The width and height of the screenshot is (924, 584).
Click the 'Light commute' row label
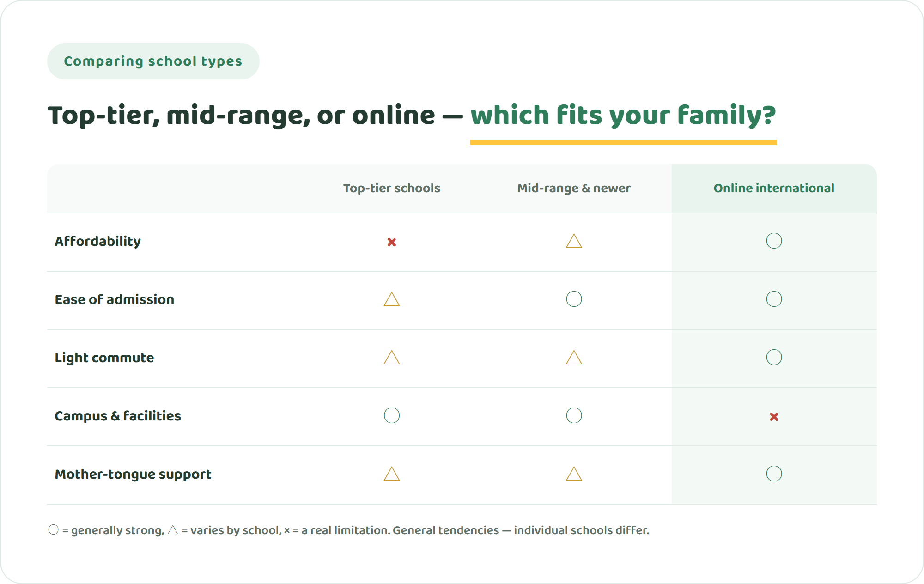(104, 358)
